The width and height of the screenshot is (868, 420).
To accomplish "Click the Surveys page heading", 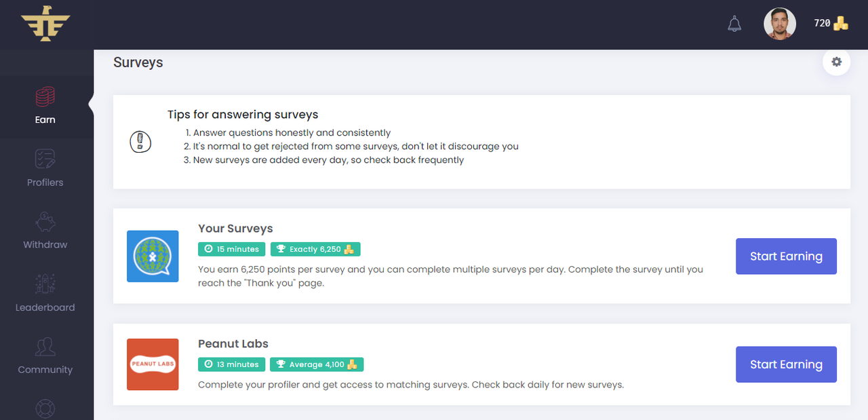I will click(138, 62).
